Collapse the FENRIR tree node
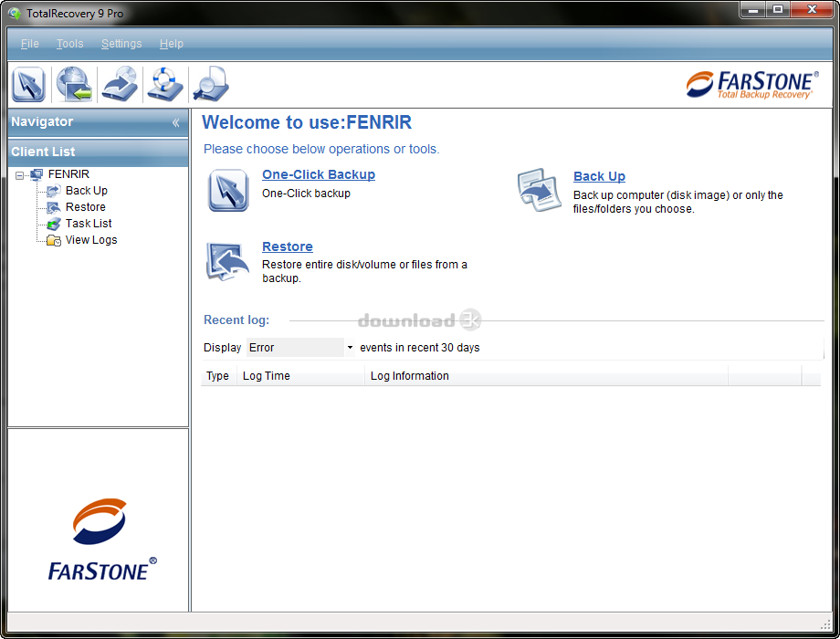This screenshot has width=840, height=639. (x=21, y=173)
